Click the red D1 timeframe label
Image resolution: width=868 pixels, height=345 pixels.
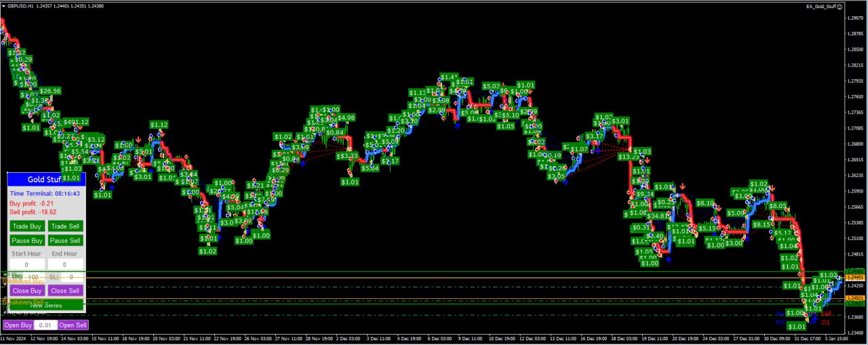click(826, 323)
